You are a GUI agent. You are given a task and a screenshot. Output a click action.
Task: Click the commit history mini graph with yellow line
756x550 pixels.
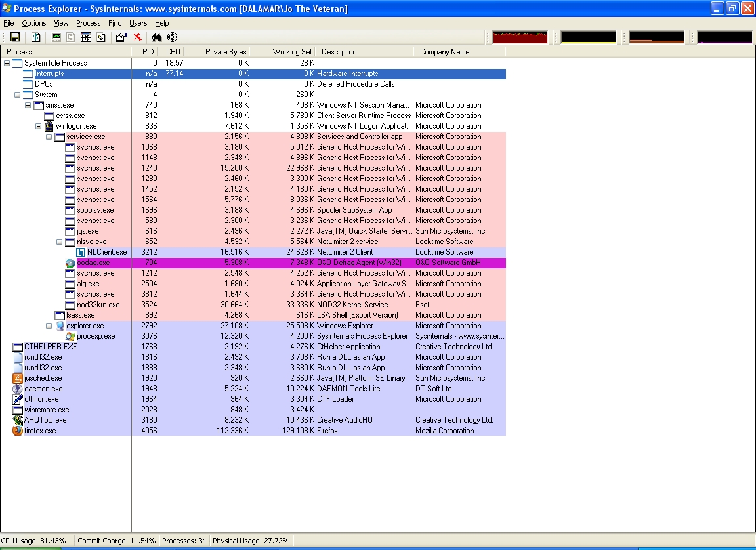coord(588,37)
